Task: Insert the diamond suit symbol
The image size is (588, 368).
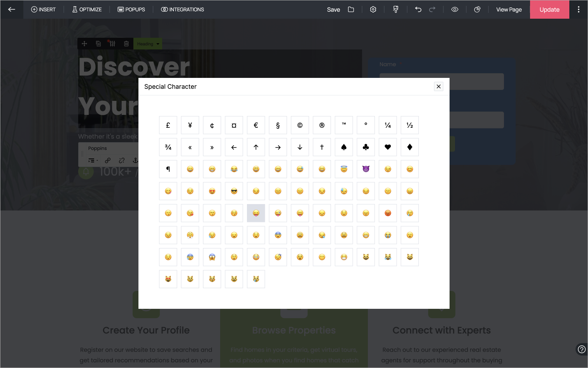Action: [x=410, y=147]
